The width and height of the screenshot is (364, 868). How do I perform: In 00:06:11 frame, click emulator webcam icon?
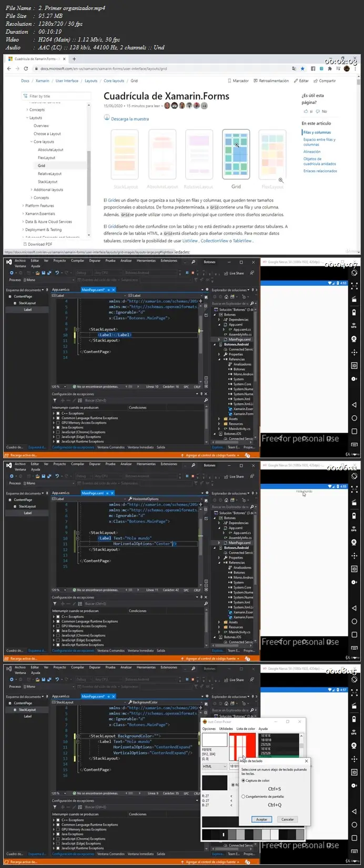[354, 542]
